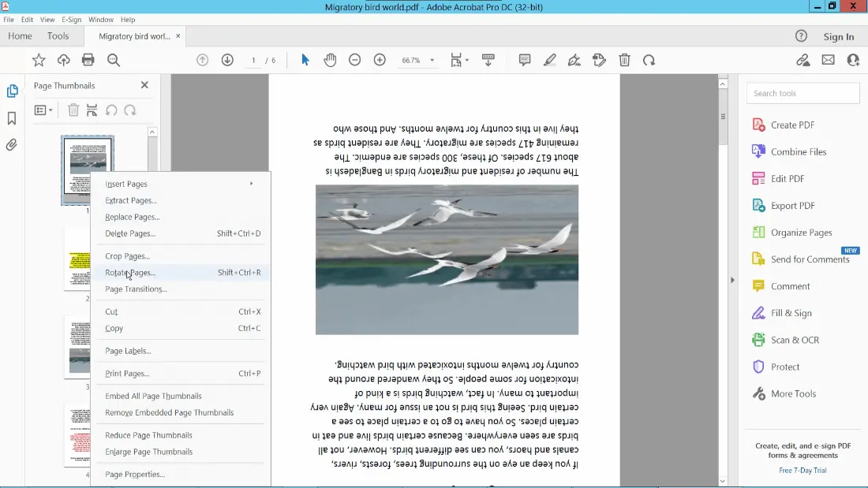Open the zoom percentage dropdown

point(432,61)
